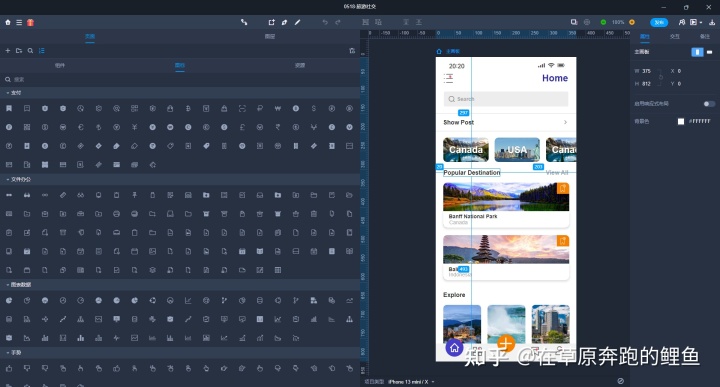This screenshot has width=720, height=387.
Task: Toggle the responsive layout switch
Action: tap(709, 104)
